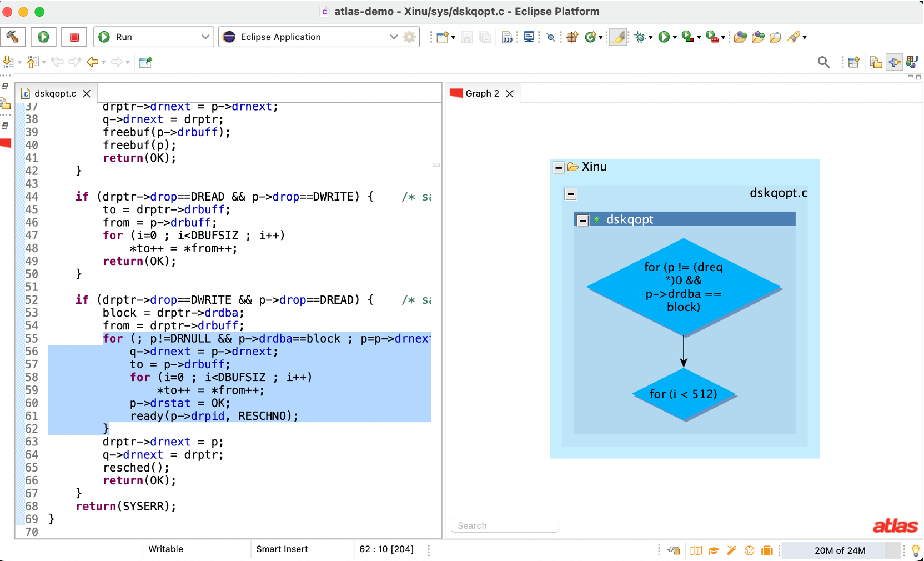The height and width of the screenshot is (561, 924).
Task: Click the magnifier quick search icon
Action: coord(824,62)
